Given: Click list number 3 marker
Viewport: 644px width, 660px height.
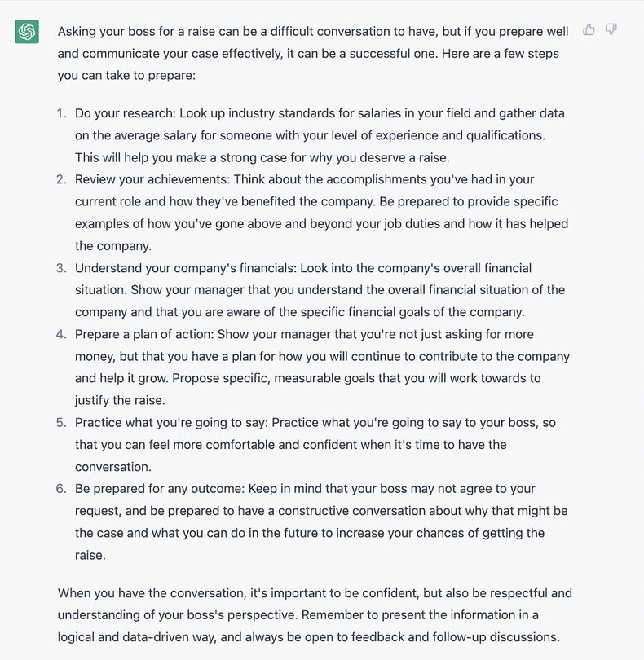Looking at the screenshot, I should 61,268.
